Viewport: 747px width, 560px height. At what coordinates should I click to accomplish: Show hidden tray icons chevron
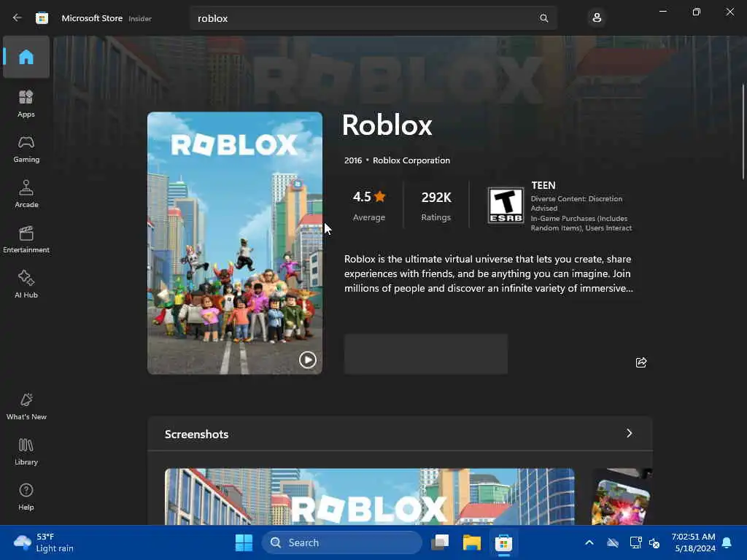tap(589, 542)
